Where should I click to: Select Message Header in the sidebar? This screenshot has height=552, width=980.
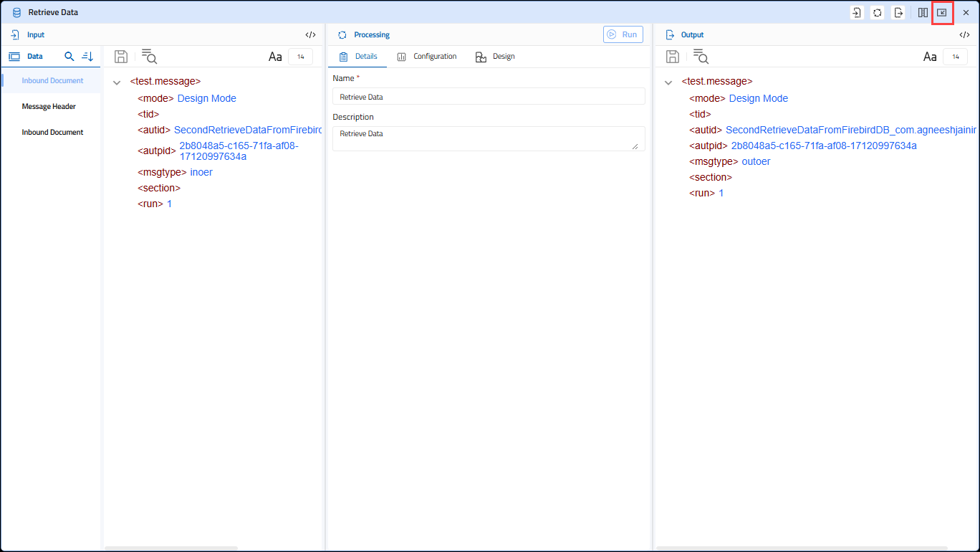click(x=49, y=106)
